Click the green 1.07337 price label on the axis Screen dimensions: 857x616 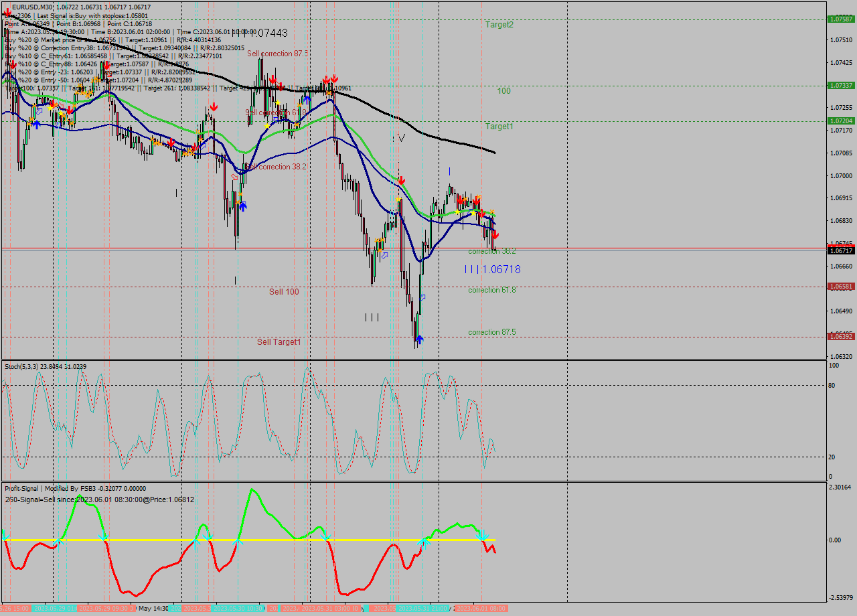(x=842, y=86)
